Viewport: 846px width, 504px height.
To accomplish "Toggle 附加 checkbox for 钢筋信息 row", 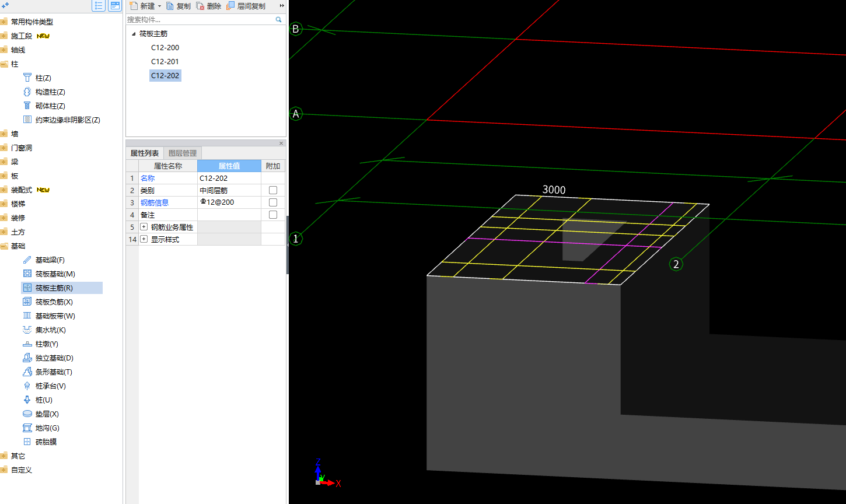I will tap(273, 202).
